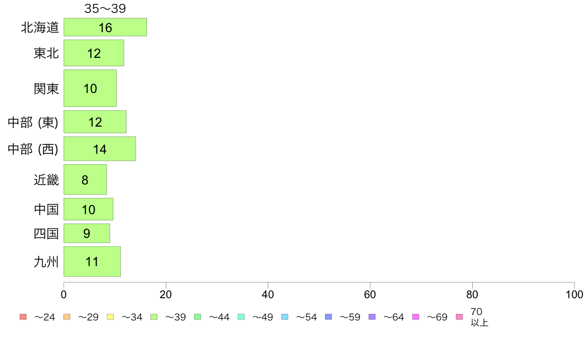Select the 四国 bar showing 9
This screenshot has width=588, height=364.
87,233
